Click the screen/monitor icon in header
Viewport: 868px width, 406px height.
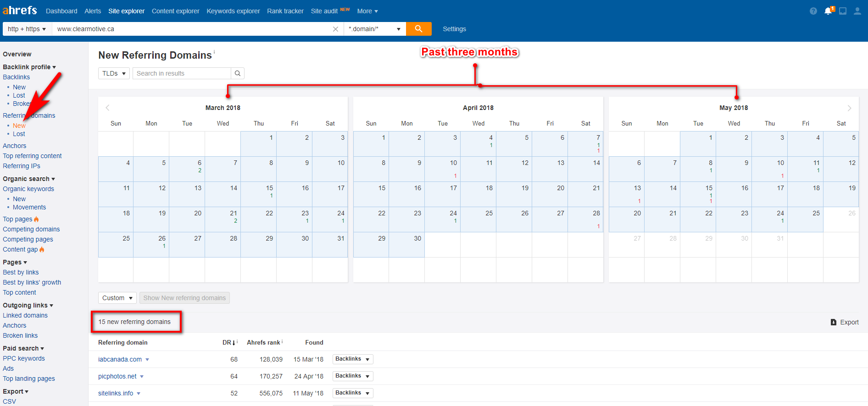(843, 11)
